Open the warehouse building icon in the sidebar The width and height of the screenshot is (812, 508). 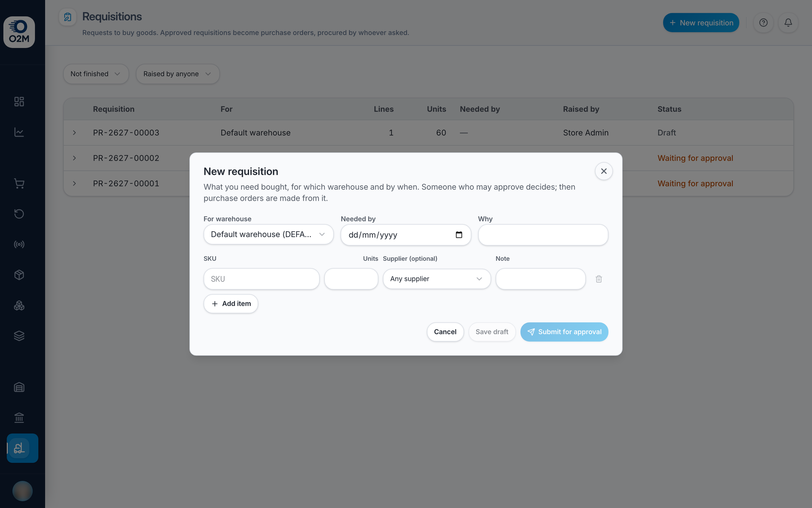tap(19, 387)
